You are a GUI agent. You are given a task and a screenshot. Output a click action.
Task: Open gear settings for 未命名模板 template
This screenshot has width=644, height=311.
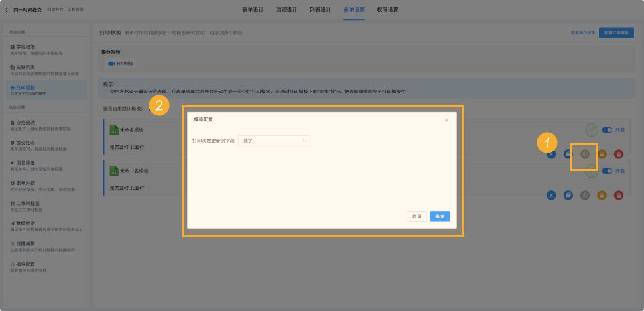[585, 155]
